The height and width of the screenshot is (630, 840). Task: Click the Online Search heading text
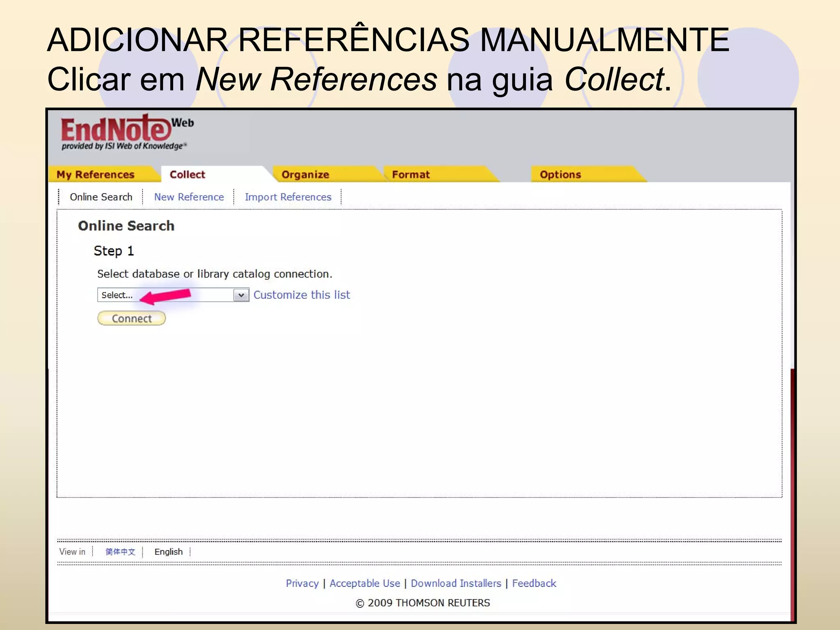[126, 225]
